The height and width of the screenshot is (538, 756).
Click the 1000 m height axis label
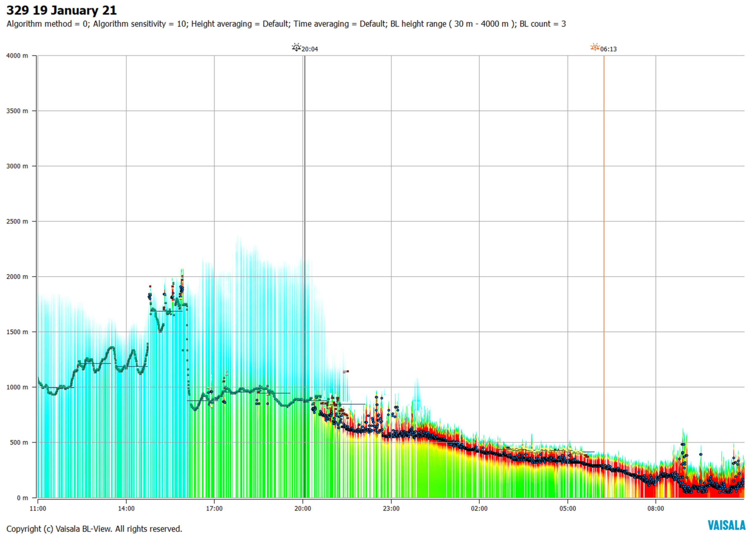coord(17,387)
